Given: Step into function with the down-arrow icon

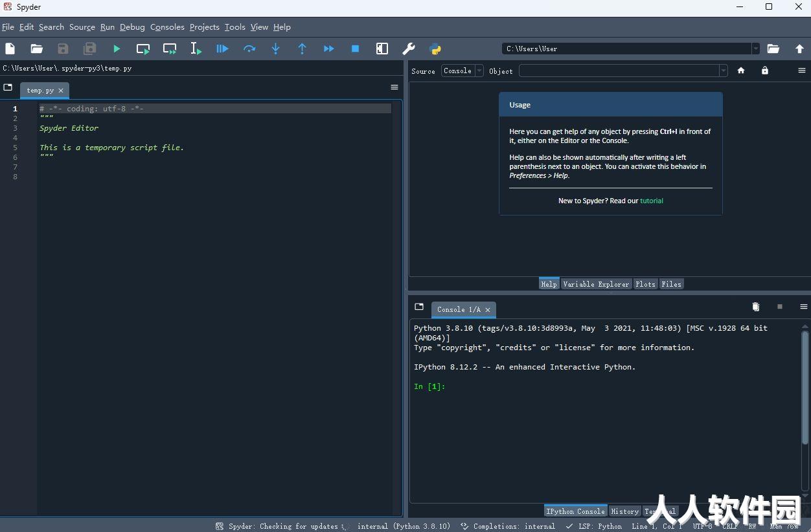Looking at the screenshot, I should pyautogui.click(x=275, y=49).
